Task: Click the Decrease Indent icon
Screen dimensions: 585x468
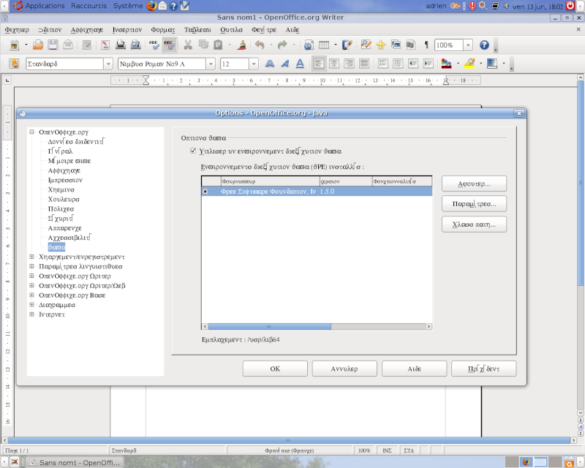Action: (413, 64)
